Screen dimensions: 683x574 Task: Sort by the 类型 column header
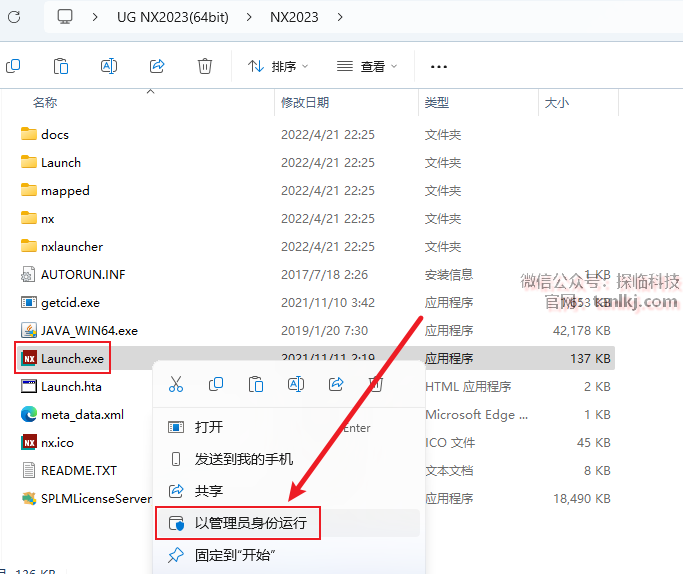tap(437, 103)
